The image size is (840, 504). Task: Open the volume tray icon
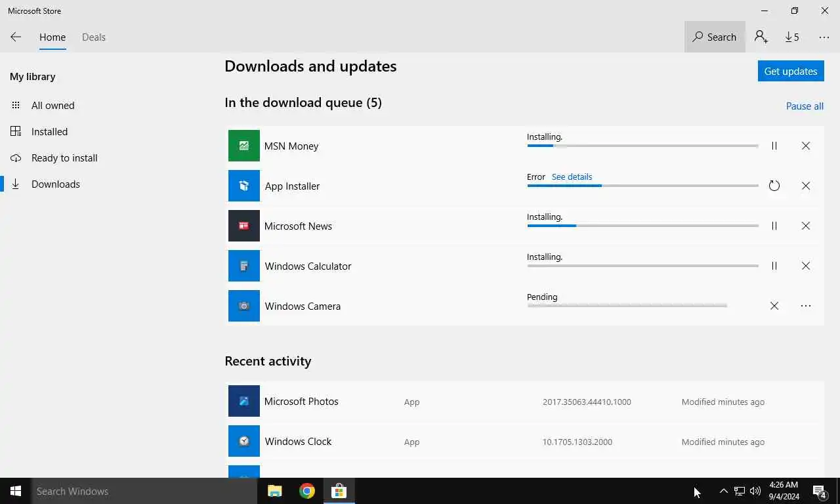click(755, 491)
